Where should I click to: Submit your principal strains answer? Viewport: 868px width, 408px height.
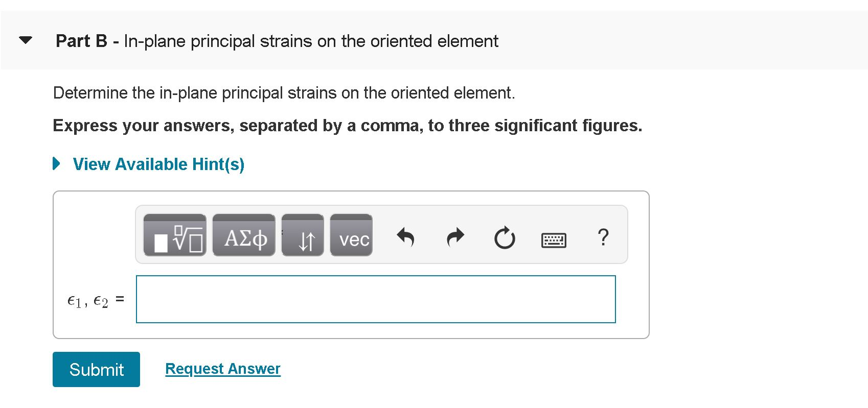[96, 369]
